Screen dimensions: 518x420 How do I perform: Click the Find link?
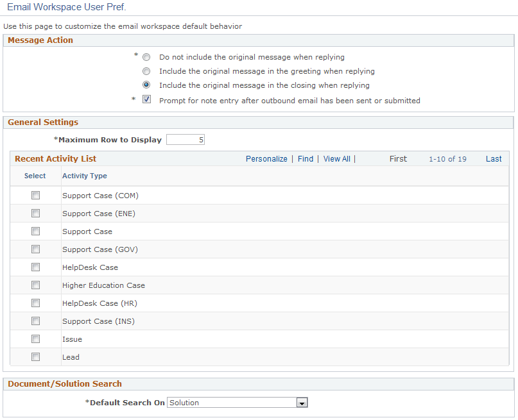point(305,158)
